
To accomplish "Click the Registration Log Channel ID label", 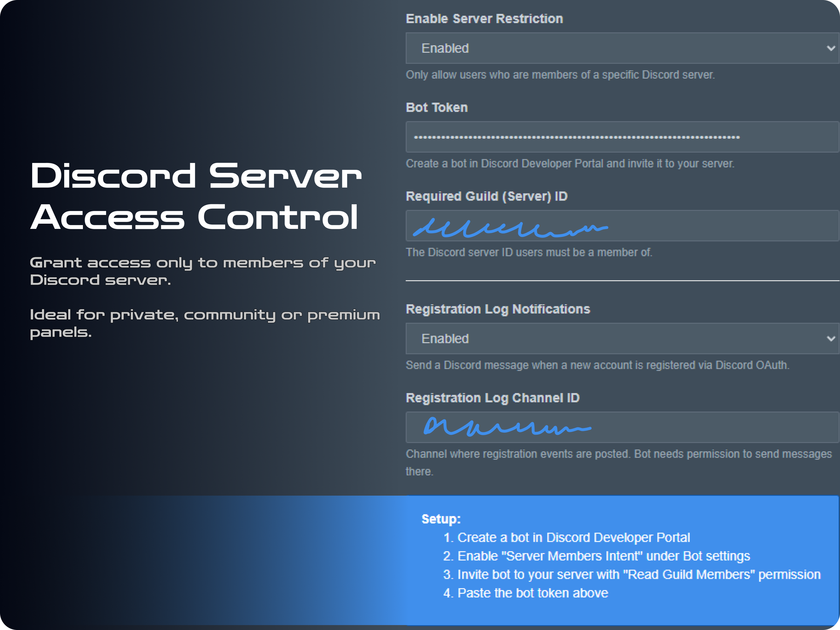I will coord(493,398).
